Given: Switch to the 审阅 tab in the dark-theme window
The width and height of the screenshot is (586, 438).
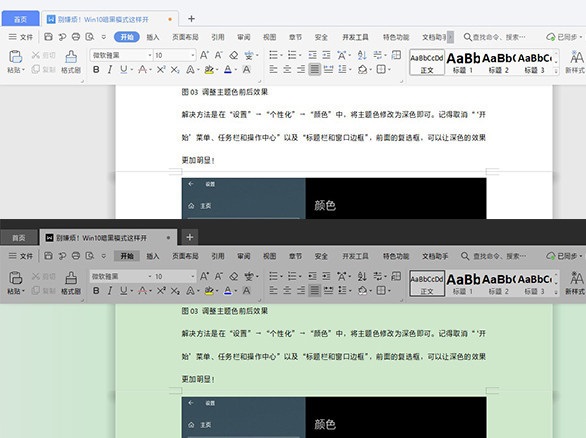Looking at the screenshot, I should tap(244, 256).
